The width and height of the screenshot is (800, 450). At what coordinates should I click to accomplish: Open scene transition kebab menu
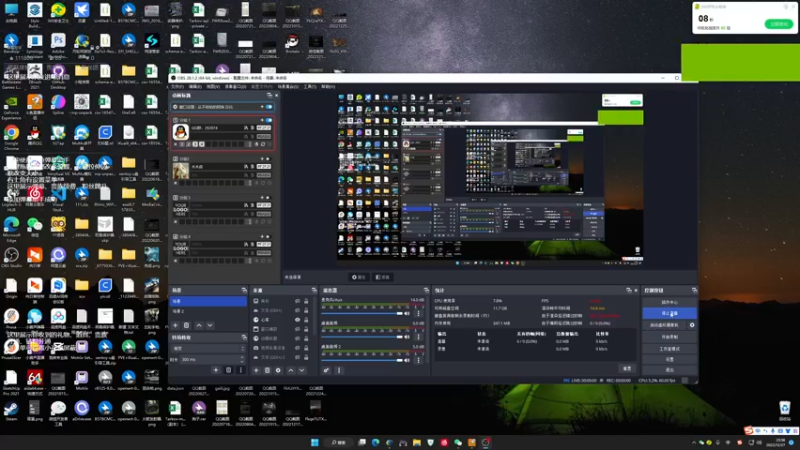click(240, 370)
